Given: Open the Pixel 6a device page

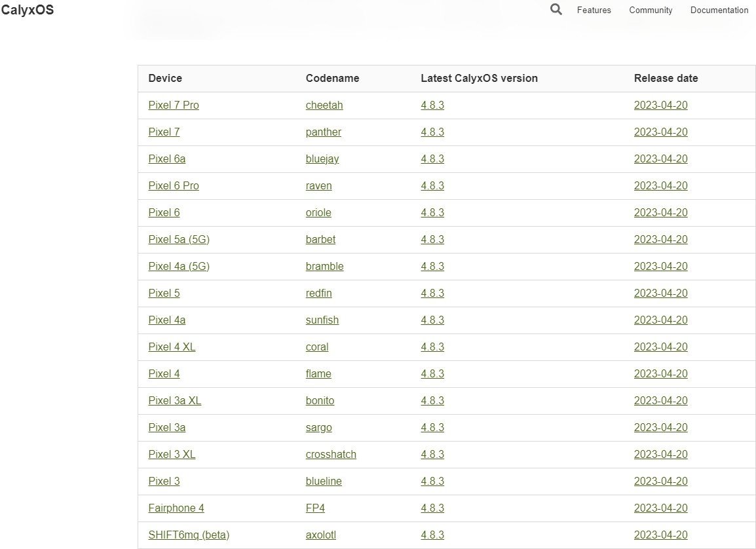Looking at the screenshot, I should [x=166, y=159].
